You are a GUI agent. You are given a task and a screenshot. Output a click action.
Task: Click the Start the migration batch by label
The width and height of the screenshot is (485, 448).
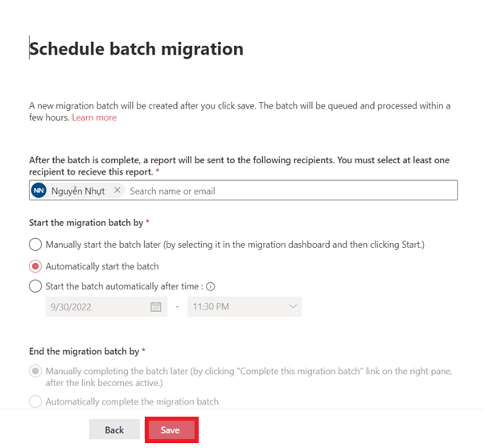point(87,222)
